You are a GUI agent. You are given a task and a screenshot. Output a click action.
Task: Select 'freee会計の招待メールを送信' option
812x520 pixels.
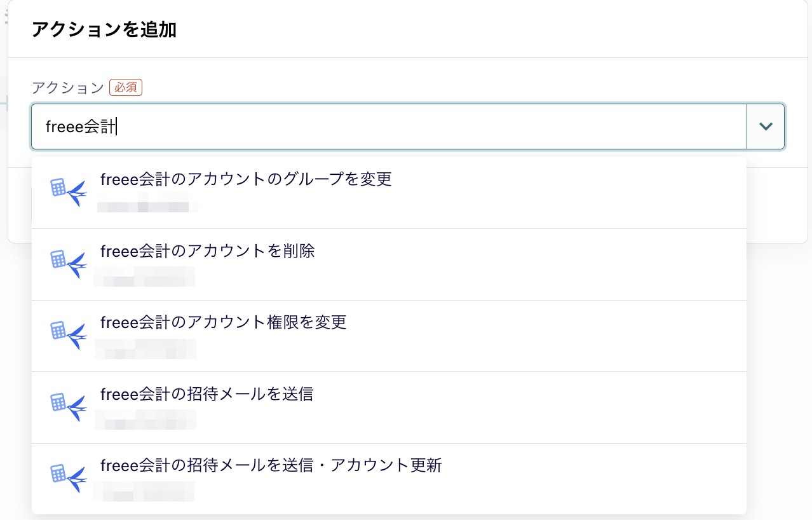point(207,395)
